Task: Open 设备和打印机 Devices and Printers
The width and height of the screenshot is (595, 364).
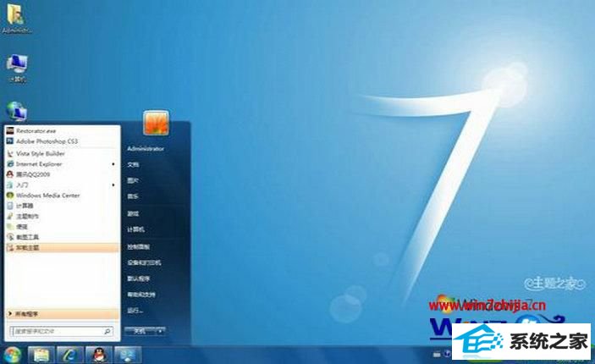Action: coord(144,262)
